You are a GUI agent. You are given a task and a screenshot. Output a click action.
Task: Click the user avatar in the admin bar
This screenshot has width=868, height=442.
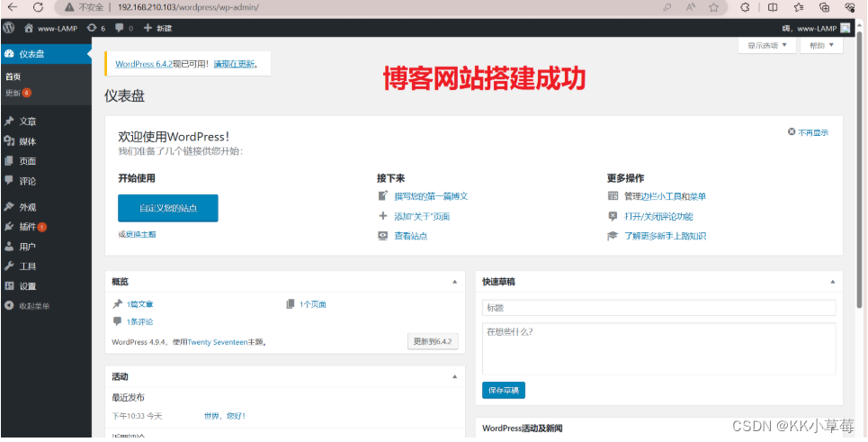(845, 28)
